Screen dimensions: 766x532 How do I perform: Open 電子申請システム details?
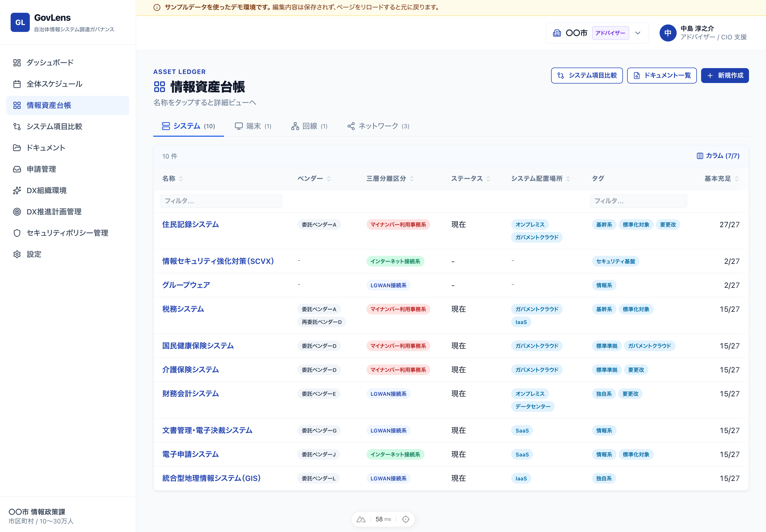(190, 455)
